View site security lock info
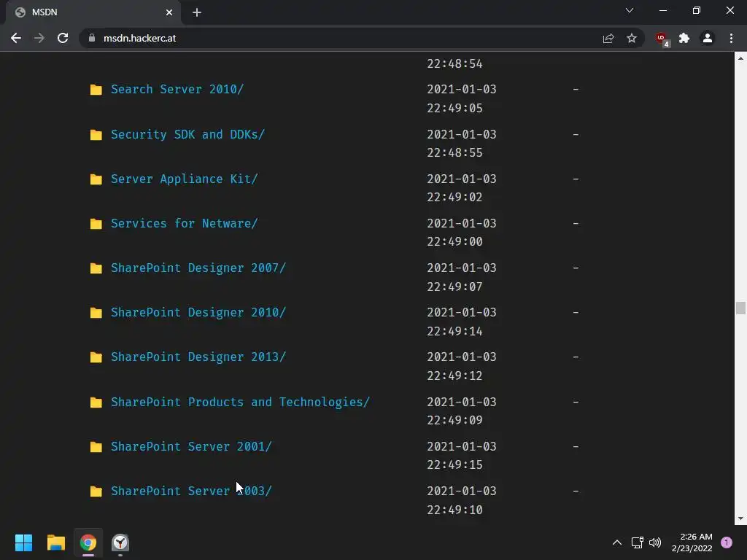The height and width of the screenshot is (560, 747). 92,38
